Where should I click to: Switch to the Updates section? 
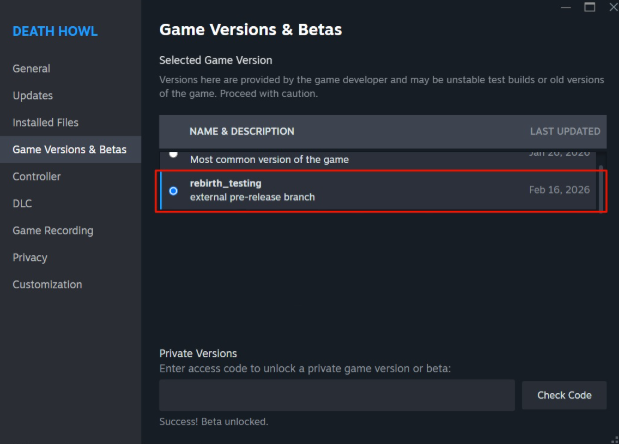(33, 96)
